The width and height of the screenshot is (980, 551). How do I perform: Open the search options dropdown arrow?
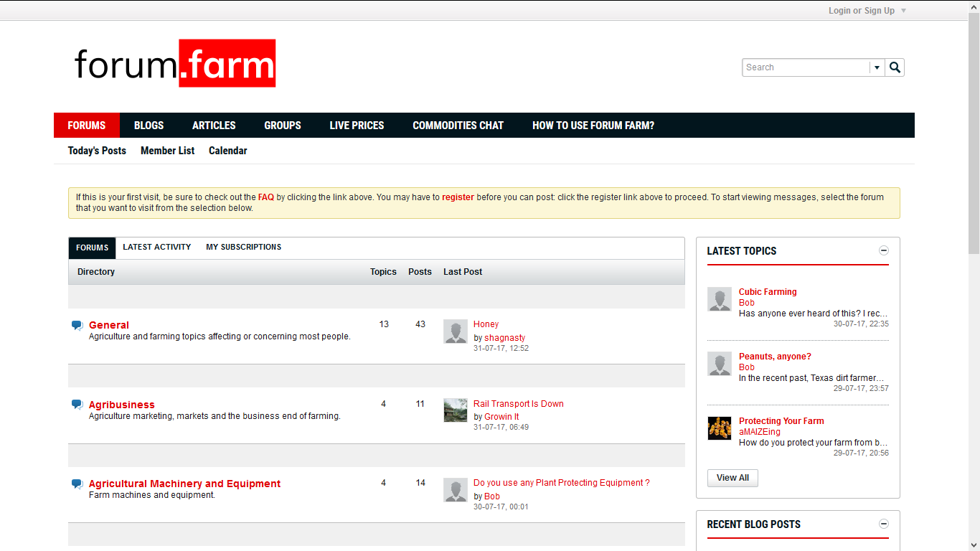click(877, 67)
